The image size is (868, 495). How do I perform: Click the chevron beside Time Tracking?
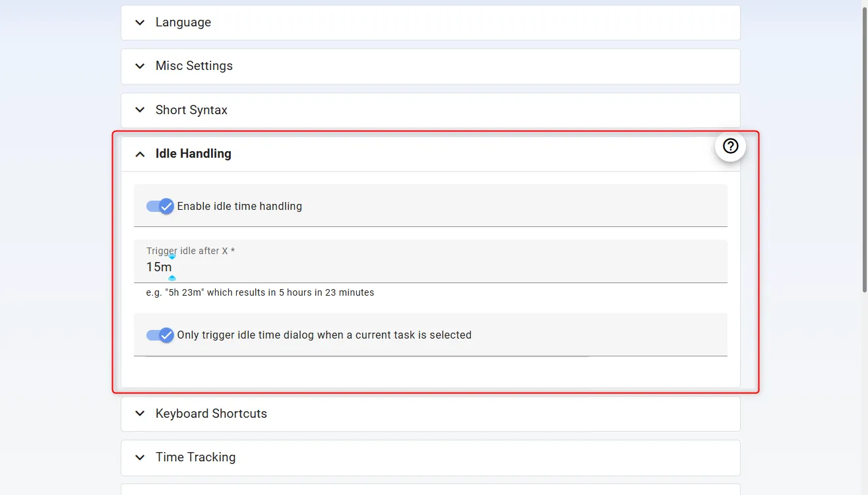point(140,457)
